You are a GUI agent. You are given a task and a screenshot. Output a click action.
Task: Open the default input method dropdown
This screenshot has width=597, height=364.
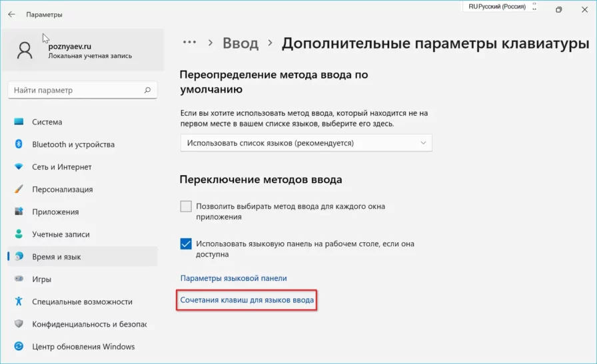click(x=306, y=143)
